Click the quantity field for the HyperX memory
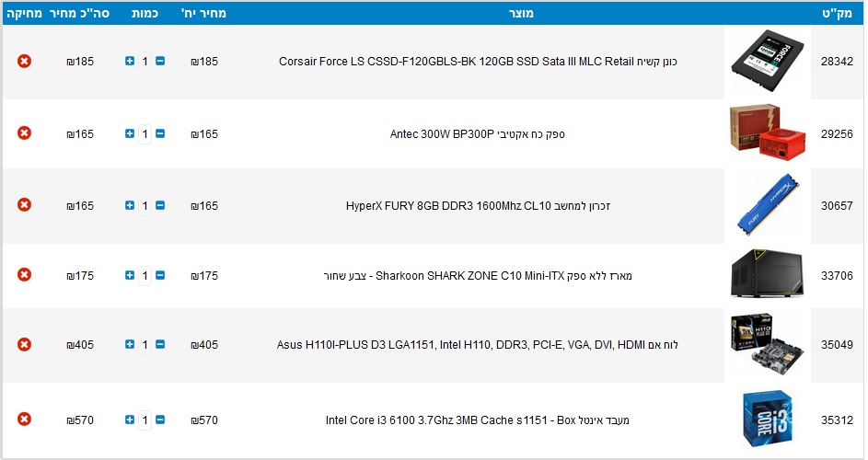 coord(145,205)
